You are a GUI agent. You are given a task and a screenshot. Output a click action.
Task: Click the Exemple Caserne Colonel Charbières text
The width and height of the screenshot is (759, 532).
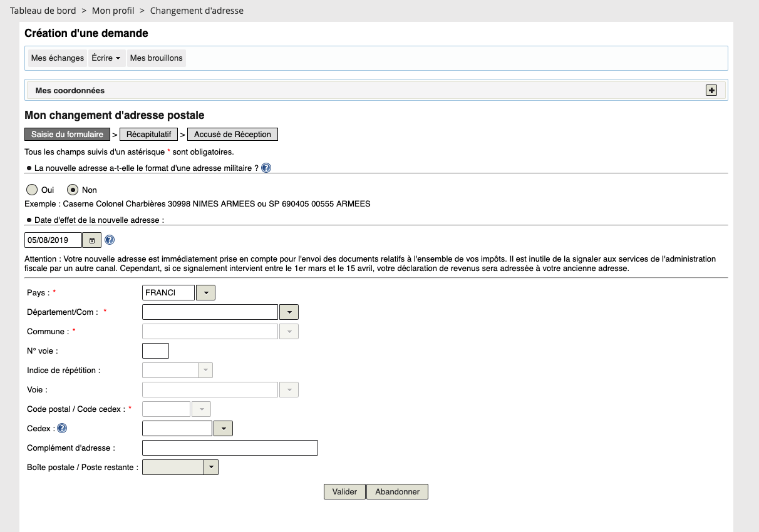197,204
